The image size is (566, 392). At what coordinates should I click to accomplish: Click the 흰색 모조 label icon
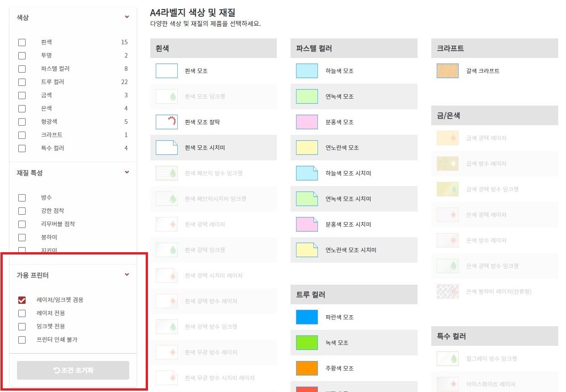pos(167,71)
